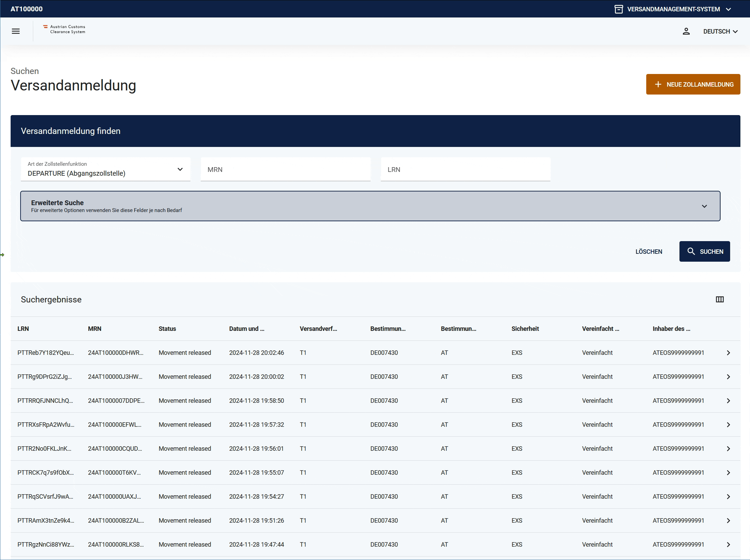Image resolution: width=750 pixels, height=560 pixels.
Task: Open the Deutsch language selector
Action: coord(720,31)
